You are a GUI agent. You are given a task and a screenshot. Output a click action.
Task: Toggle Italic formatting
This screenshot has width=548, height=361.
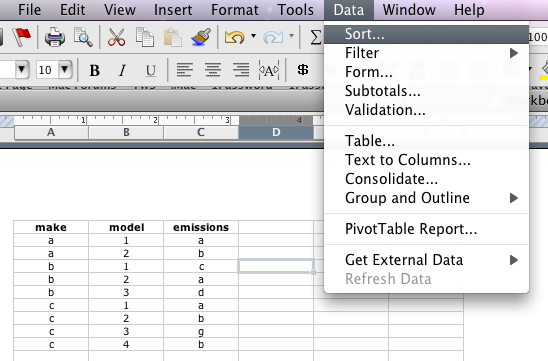[x=122, y=71]
